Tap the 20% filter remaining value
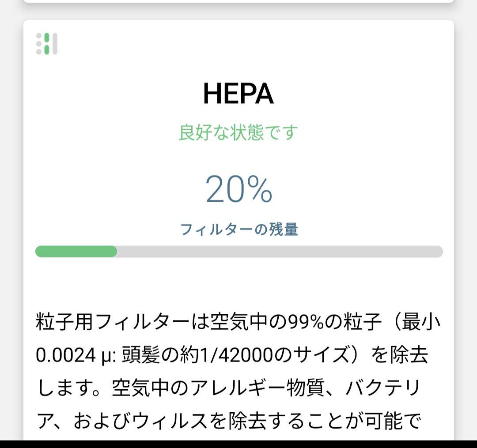Screen dimensions: 477x448 point(239,189)
